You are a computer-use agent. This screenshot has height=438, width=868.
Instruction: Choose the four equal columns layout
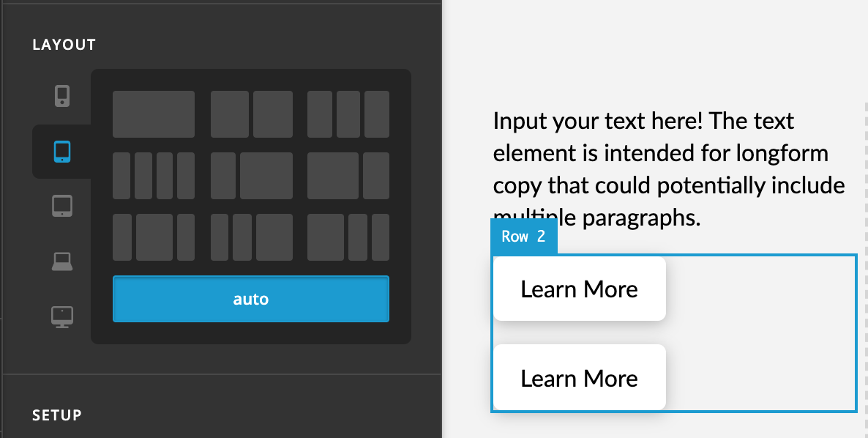point(154,176)
